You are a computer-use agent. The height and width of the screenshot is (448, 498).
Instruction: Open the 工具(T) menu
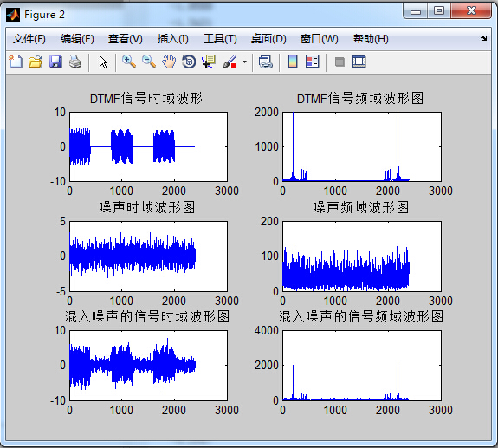[x=220, y=39]
